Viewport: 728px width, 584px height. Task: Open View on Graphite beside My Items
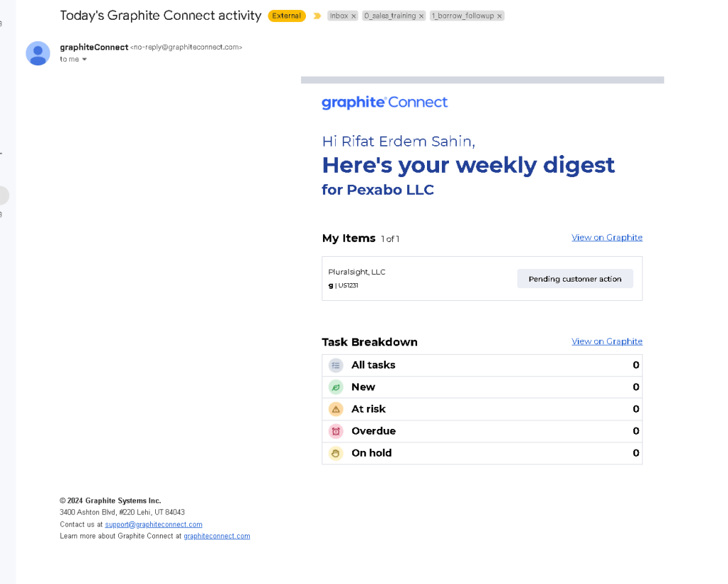pos(607,237)
